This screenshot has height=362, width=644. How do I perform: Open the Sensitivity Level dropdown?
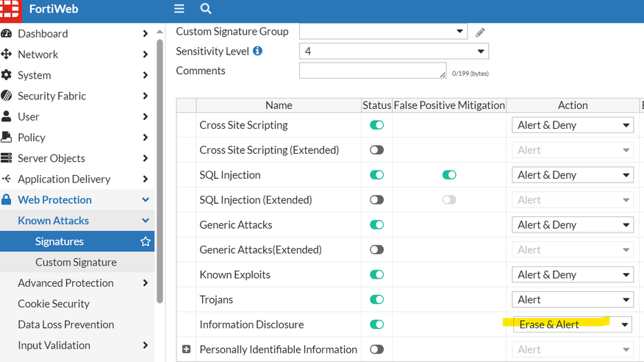[394, 52]
